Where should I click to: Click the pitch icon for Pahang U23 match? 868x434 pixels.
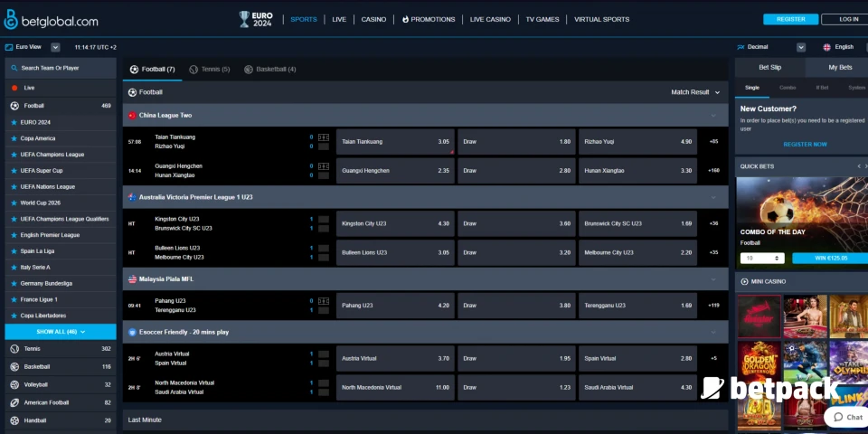[x=324, y=301]
